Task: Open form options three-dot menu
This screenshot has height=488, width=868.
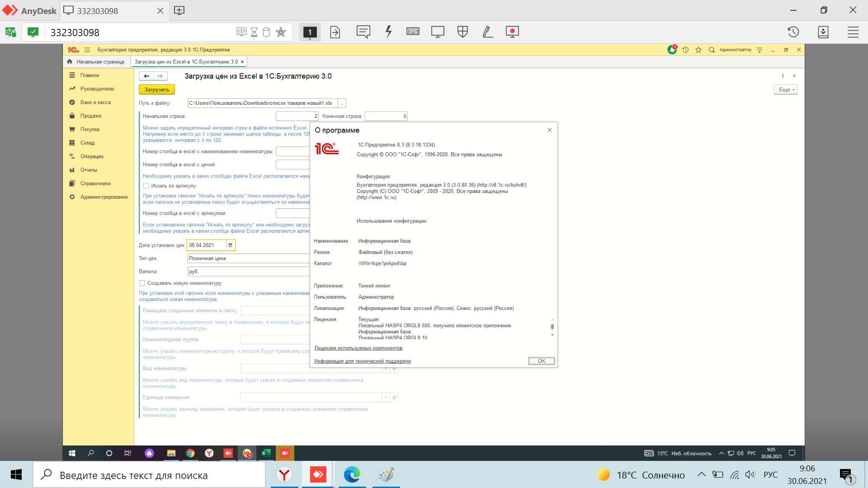Action: point(783,76)
